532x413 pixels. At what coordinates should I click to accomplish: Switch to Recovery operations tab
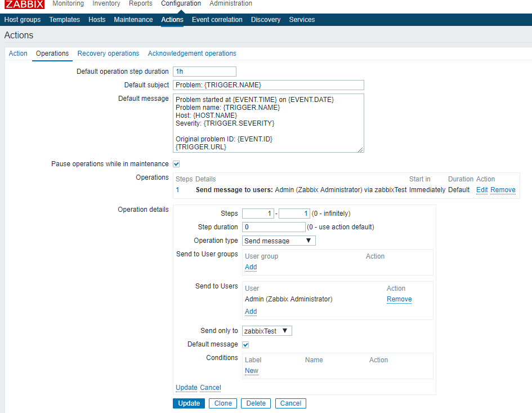(x=108, y=54)
